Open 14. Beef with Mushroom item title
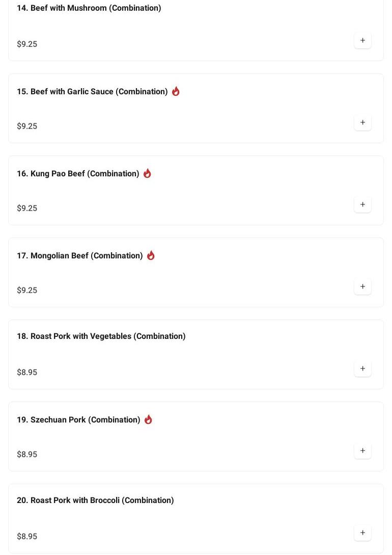Image resolution: width=392 pixels, height=555 pixels. coord(89,8)
